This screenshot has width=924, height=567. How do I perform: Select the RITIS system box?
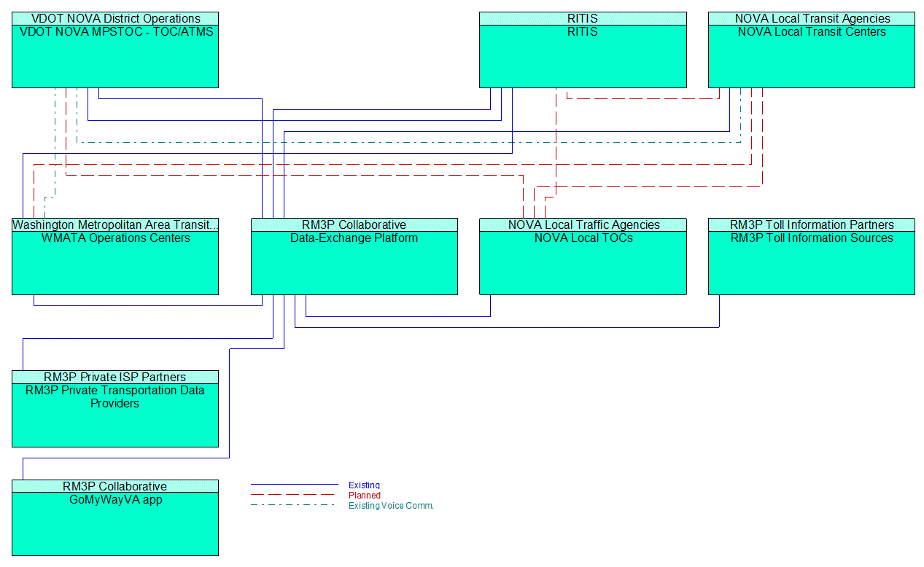(583, 56)
